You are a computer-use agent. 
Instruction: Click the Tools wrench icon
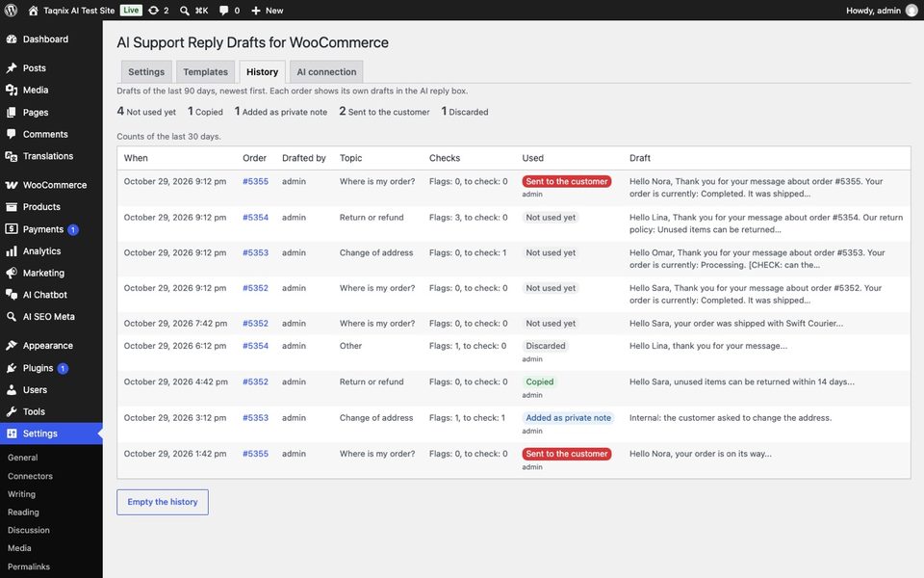coord(12,411)
